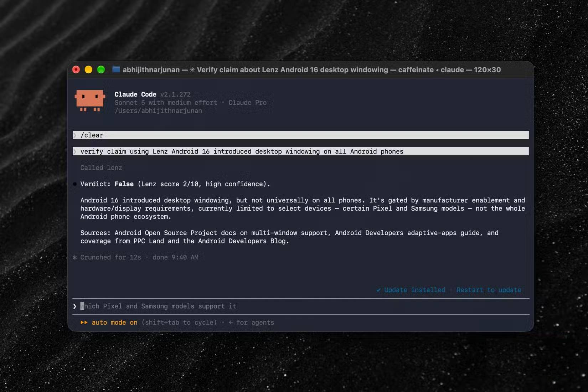Click the '/clear' command line

301,135
